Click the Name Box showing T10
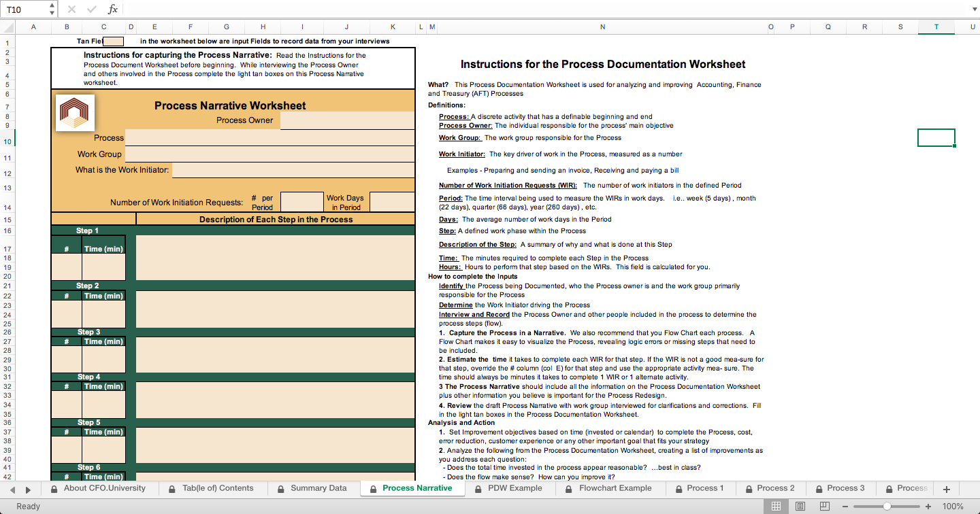 coord(25,10)
